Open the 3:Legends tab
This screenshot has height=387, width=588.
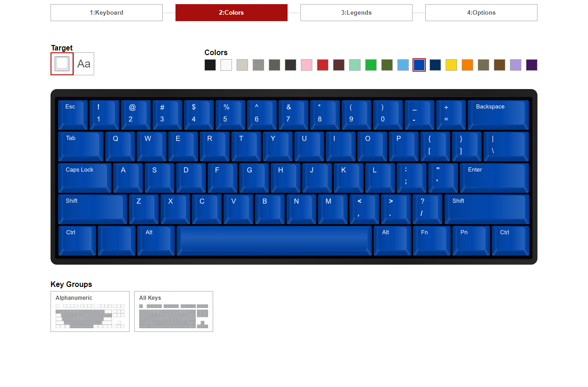pyautogui.click(x=356, y=13)
